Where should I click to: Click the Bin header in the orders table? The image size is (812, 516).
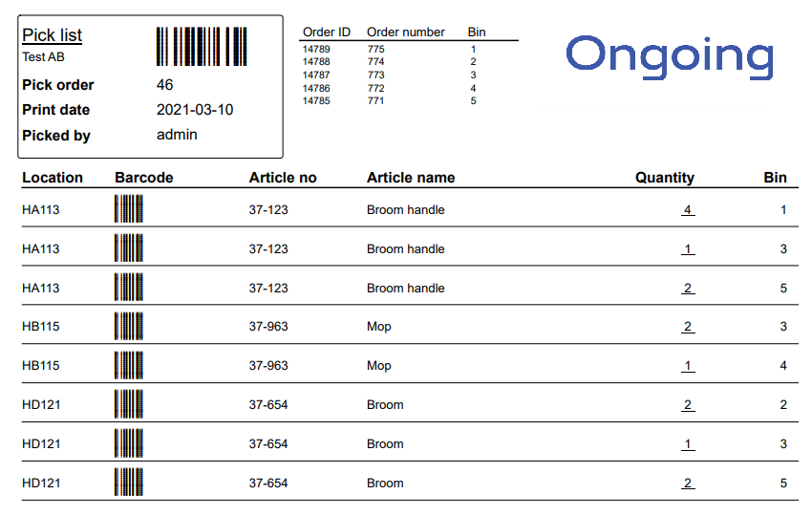point(477,32)
